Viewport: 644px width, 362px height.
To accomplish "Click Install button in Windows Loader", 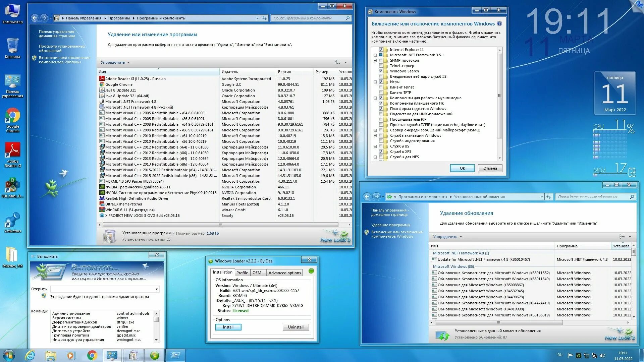I will [x=228, y=327].
